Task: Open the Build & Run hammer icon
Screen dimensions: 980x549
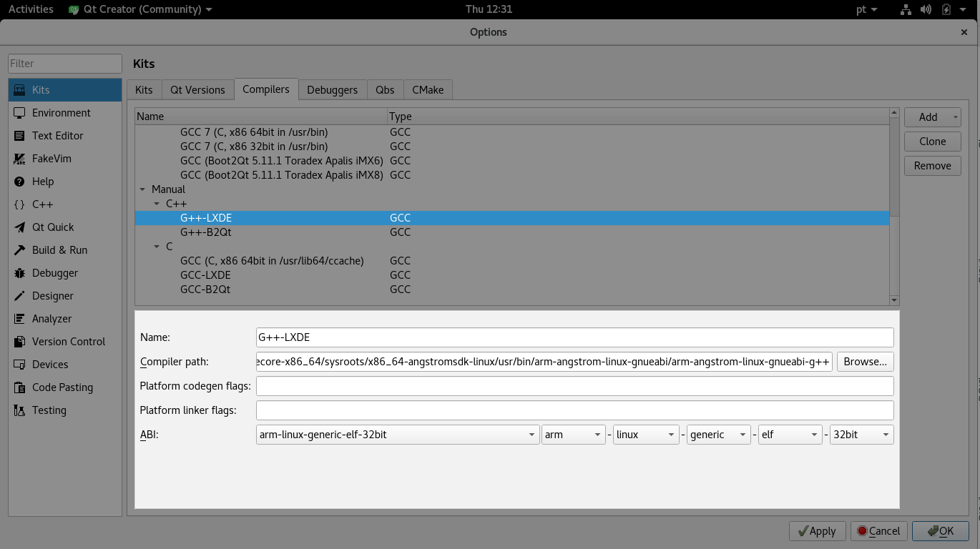Action: pyautogui.click(x=19, y=250)
